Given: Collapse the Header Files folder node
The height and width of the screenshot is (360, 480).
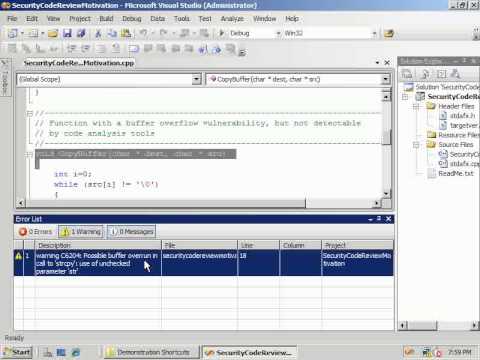Looking at the screenshot, I should tap(416, 107).
